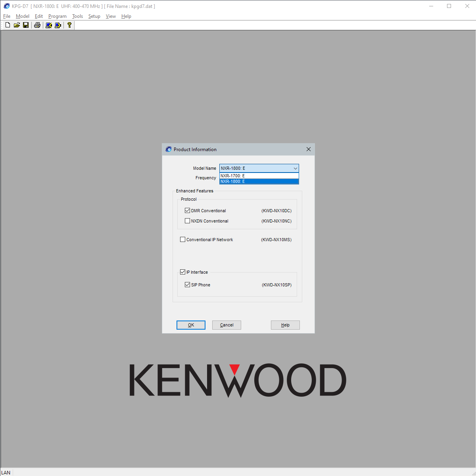
Task: Open a file using the folder icon
Action: pos(17,25)
